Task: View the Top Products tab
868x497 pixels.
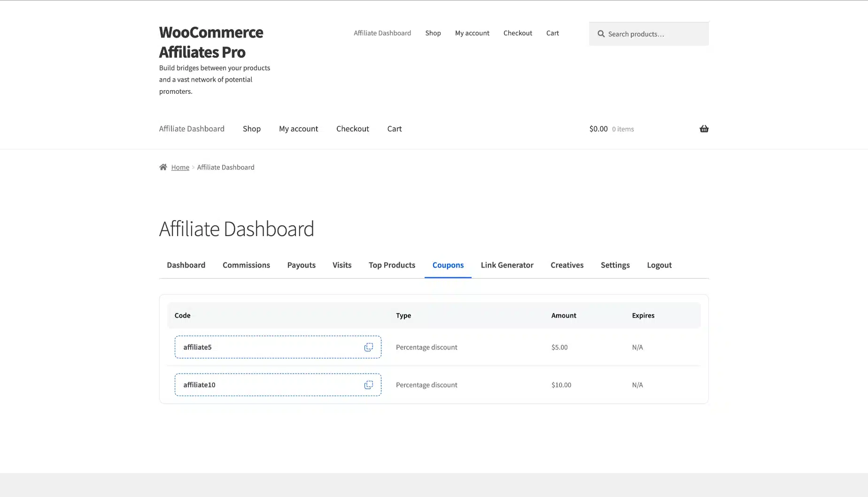Action: 392,265
